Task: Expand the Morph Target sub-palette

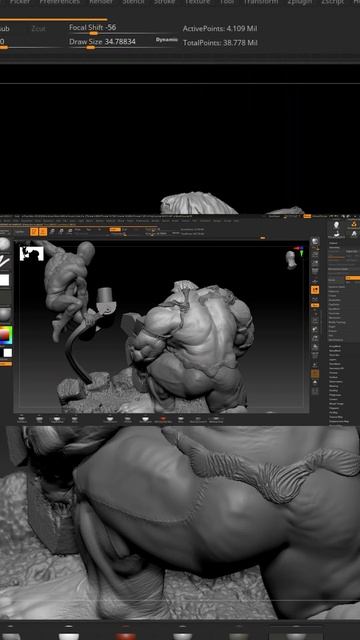Action: pyautogui.click(x=337, y=404)
